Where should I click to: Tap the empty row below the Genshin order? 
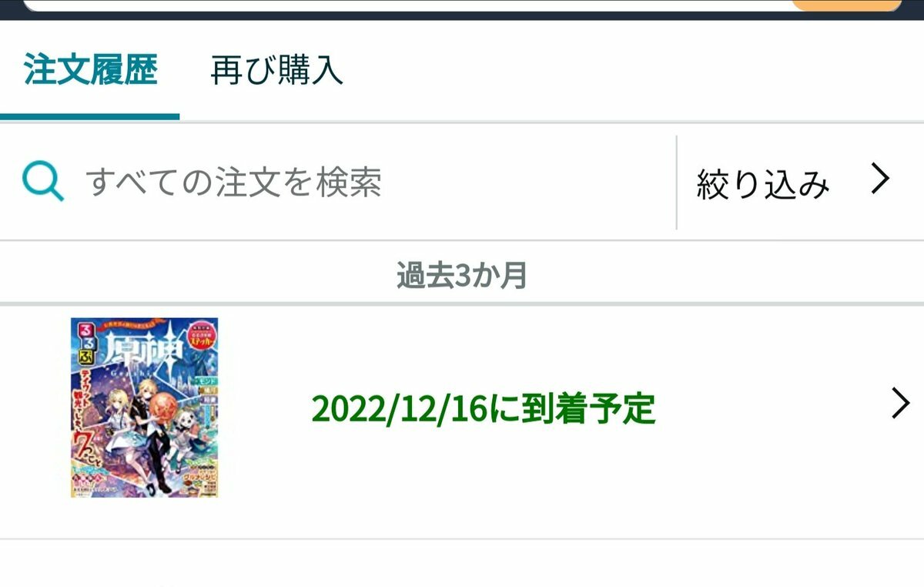(462, 564)
